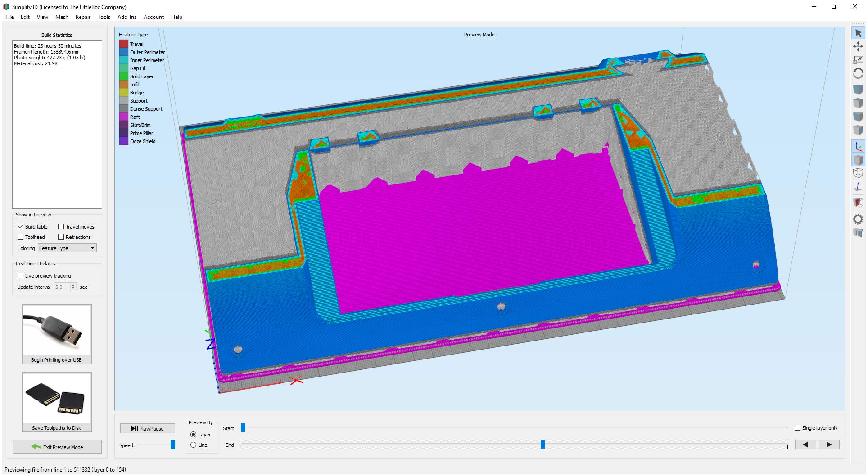868x476 pixels.
Task: Toggle wireframe model rendering
Action: pos(858,173)
